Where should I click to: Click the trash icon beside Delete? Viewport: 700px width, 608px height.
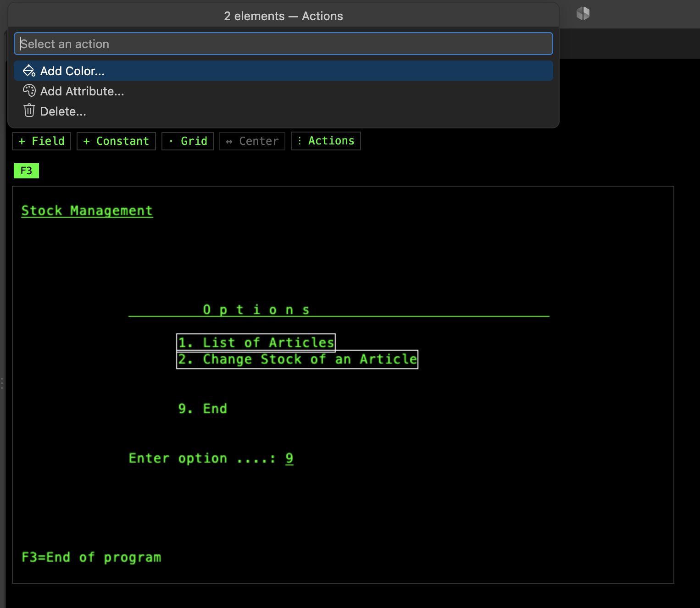tap(29, 111)
